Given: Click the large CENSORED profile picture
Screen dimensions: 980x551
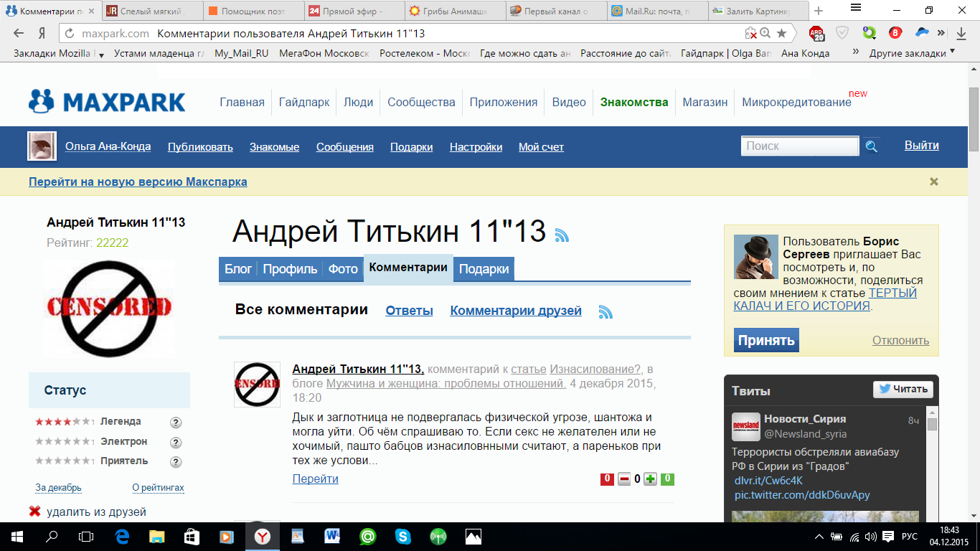Looking at the screenshot, I should 109,308.
